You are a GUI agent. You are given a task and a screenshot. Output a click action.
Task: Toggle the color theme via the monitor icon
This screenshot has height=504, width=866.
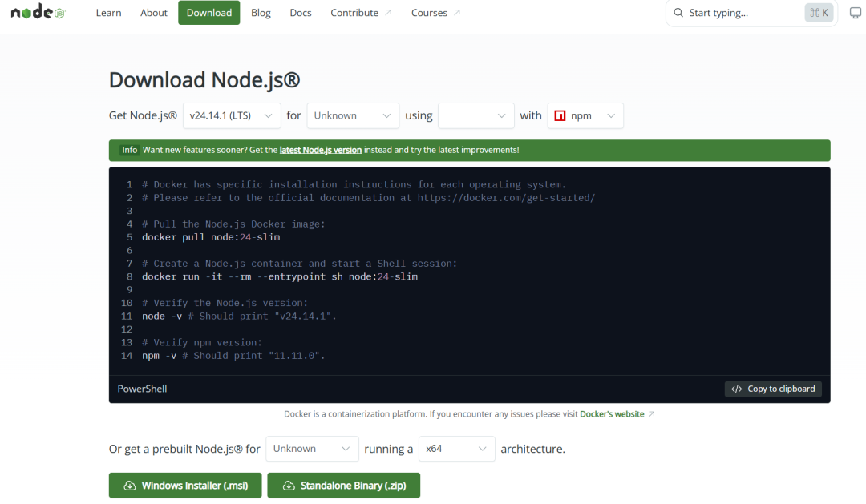point(855,12)
